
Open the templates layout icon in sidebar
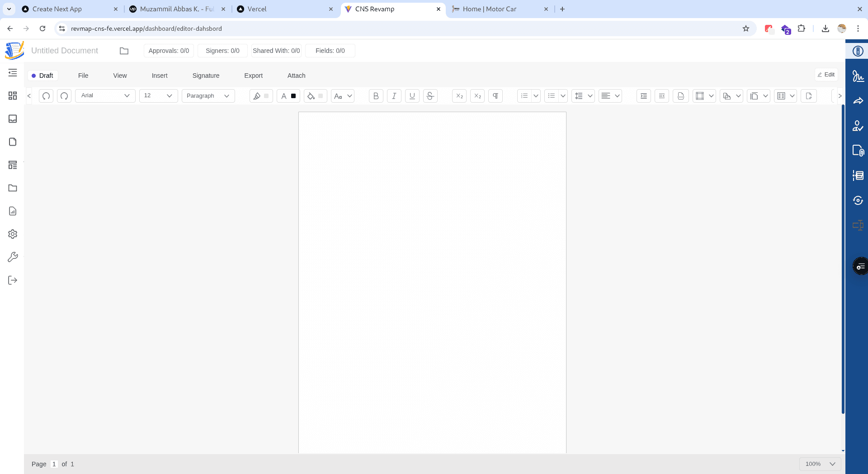13,165
